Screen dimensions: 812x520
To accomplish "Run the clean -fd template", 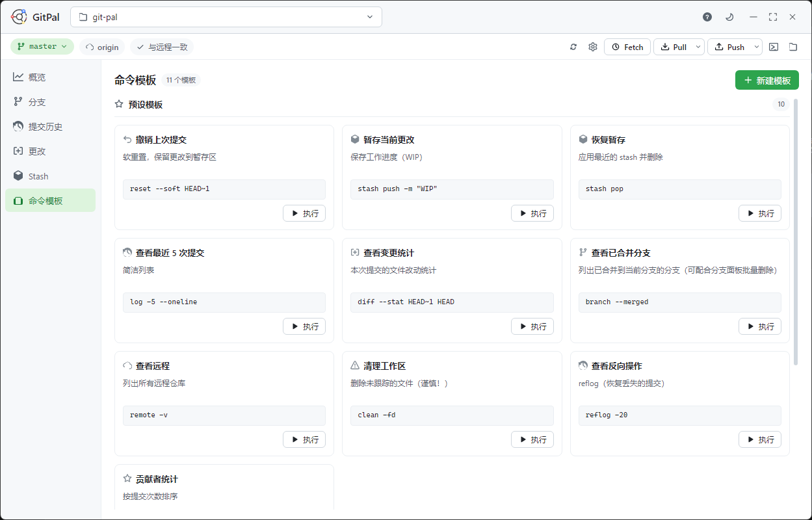I will coord(532,439).
